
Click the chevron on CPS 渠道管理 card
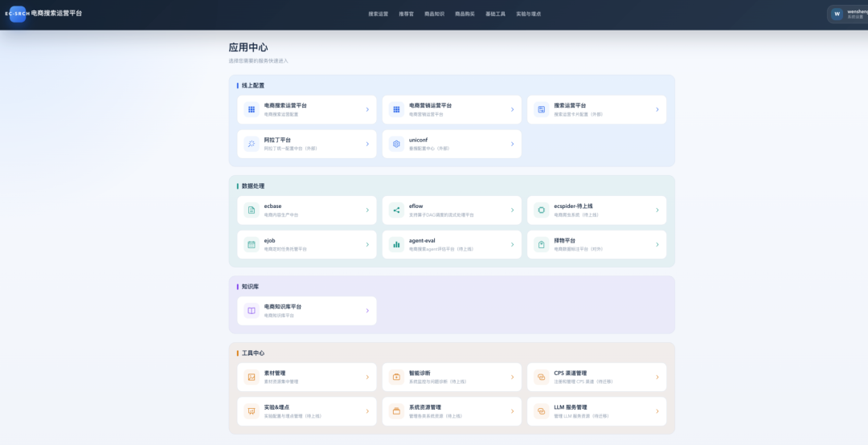tap(657, 377)
